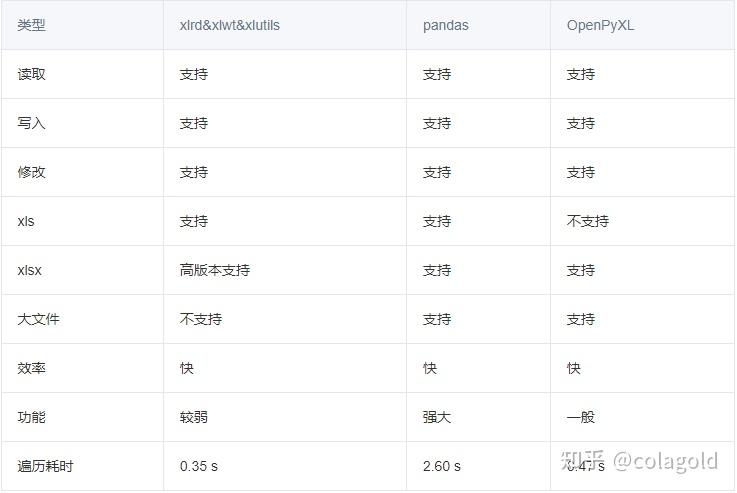Click the "知乎 @colagold" watermark
This screenshot has width=737, height=493.
639,461
